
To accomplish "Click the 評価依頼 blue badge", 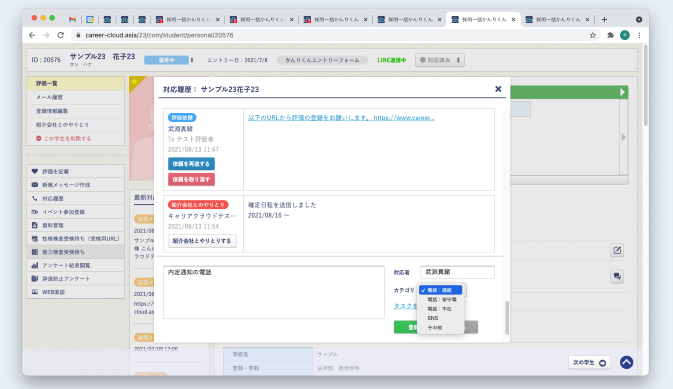I will tap(182, 118).
